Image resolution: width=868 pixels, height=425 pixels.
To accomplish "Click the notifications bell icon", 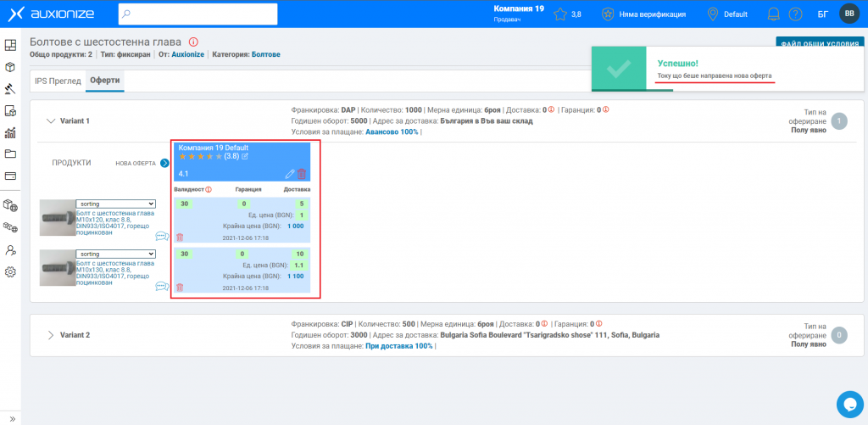I will click(x=773, y=14).
